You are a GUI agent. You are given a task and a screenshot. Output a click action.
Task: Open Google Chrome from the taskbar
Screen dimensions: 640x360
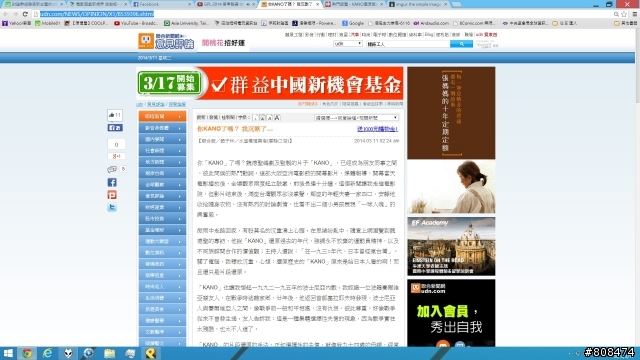point(27,353)
